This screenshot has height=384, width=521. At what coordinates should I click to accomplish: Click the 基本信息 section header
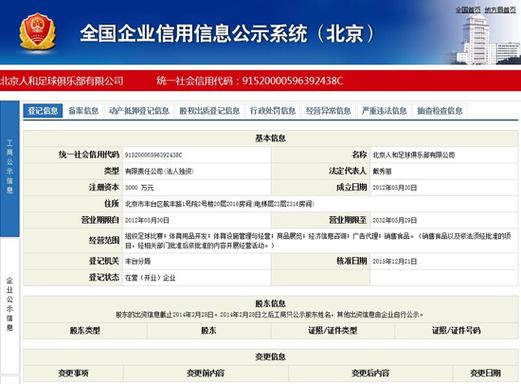coord(270,138)
